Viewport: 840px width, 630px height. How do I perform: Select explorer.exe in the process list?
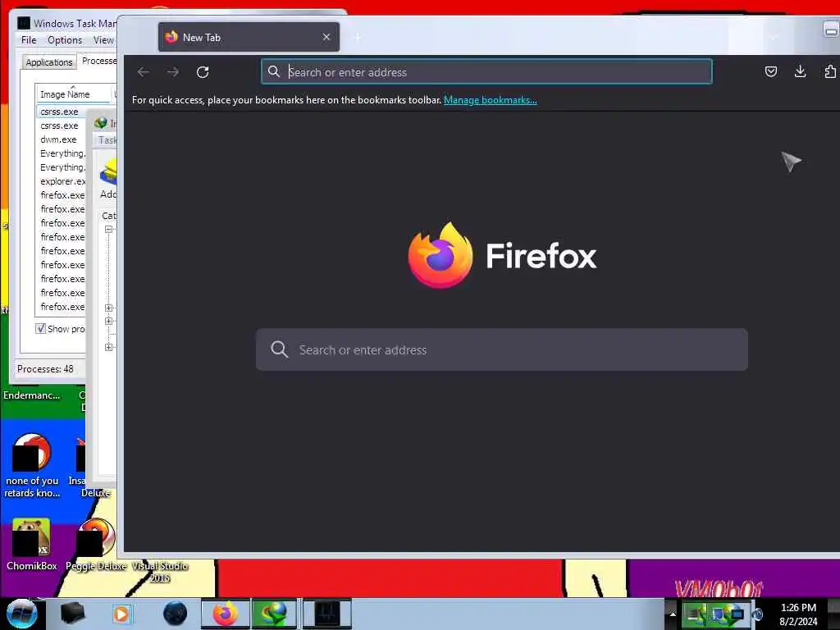(62, 181)
